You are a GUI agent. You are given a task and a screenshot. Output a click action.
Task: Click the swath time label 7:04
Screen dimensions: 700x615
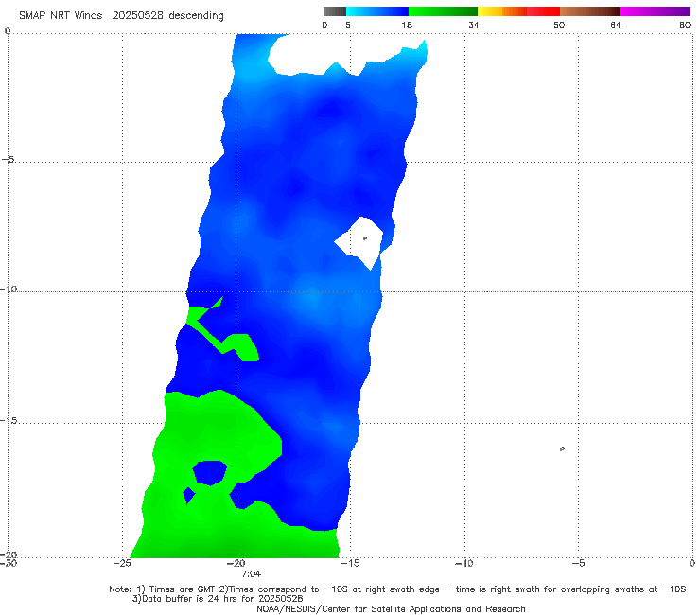252,574
